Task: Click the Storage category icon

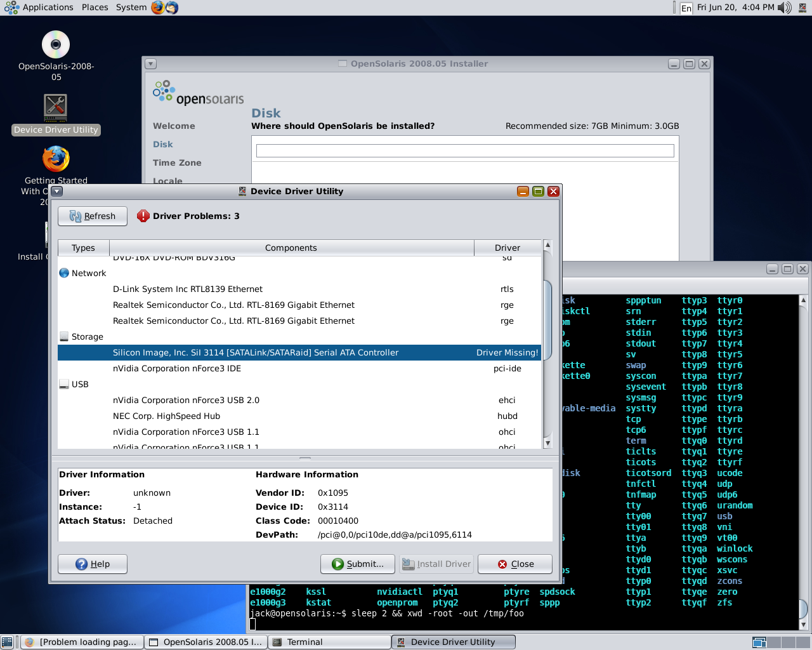Action: (63, 336)
